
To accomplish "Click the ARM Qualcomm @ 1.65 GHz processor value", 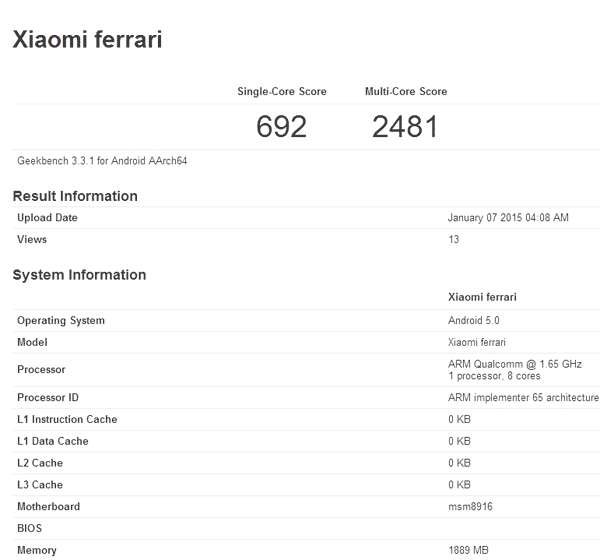I will click(x=514, y=364).
